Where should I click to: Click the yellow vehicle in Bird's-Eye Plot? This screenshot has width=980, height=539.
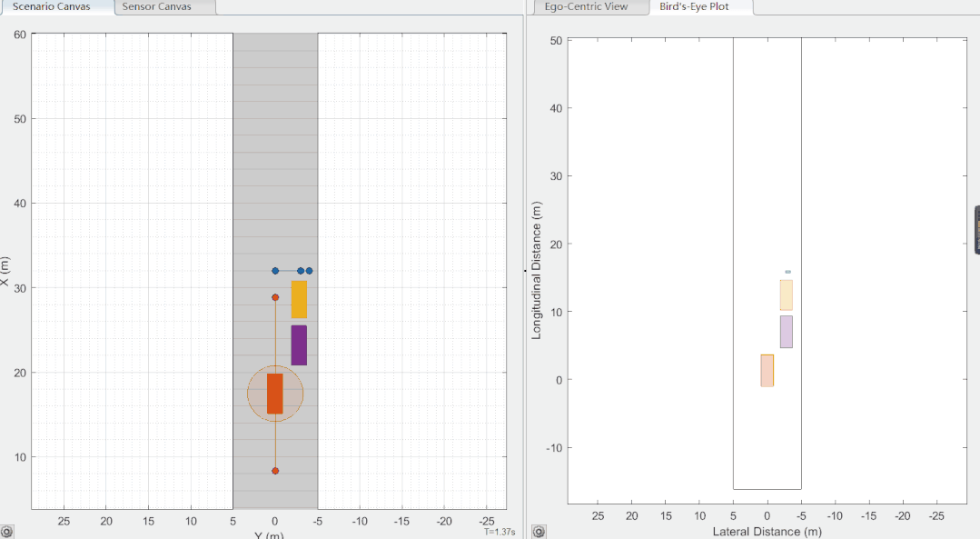tap(787, 295)
